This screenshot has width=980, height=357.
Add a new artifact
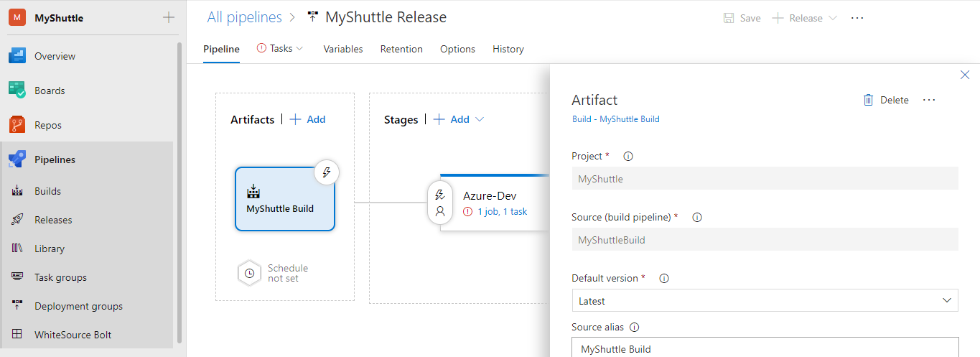(x=307, y=119)
